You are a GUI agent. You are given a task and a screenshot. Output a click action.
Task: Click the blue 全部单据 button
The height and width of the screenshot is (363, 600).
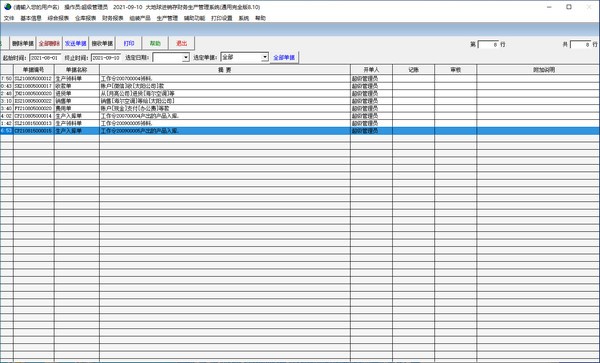click(284, 57)
